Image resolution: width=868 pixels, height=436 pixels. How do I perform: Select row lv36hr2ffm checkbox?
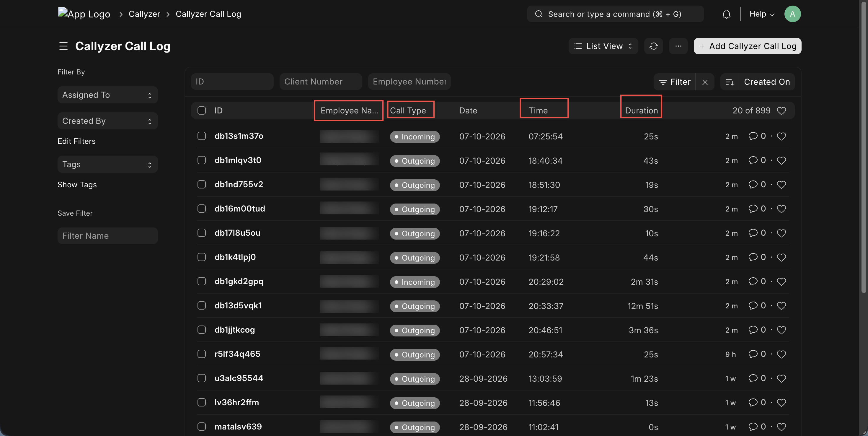click(x=201, y=402)
